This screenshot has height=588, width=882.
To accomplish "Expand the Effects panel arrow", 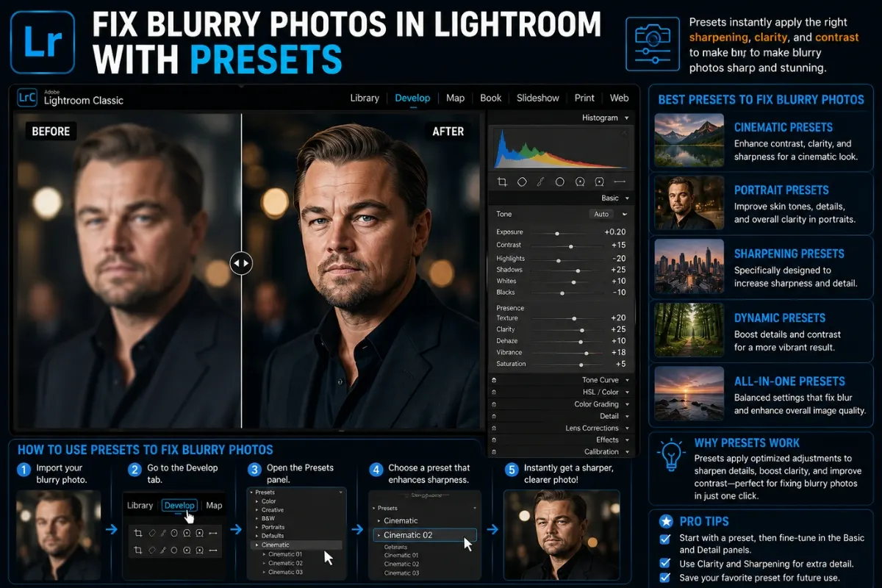I will (x=627, y=440).
